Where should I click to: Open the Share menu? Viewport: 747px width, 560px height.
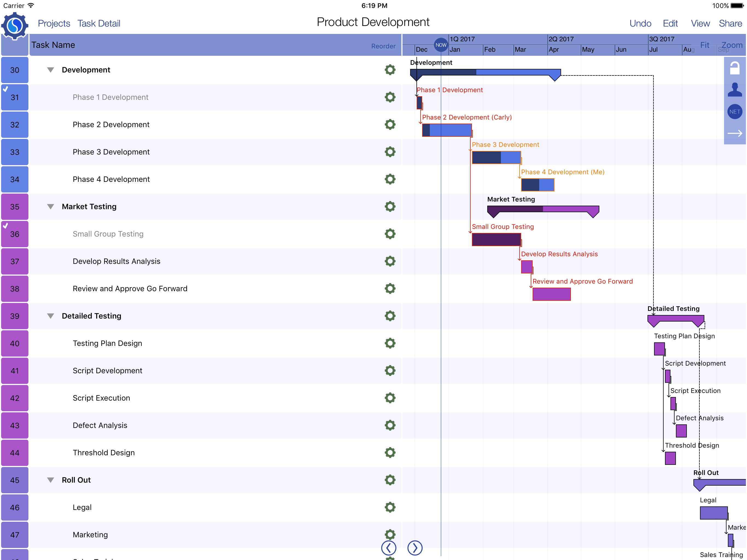[730, 23]
